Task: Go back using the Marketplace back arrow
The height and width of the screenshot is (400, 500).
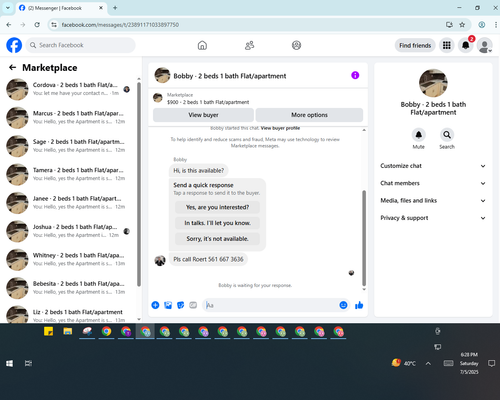Action: click(12, 68)
